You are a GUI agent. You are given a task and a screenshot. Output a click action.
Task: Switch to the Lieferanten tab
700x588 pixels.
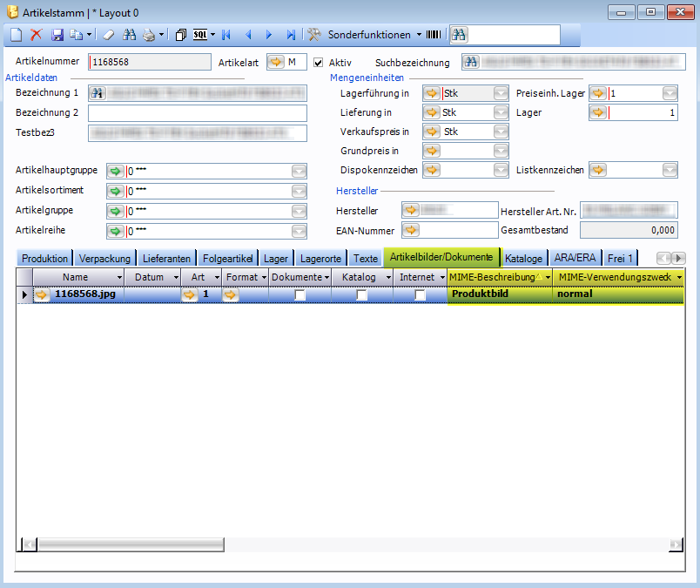tap(166, 259)
